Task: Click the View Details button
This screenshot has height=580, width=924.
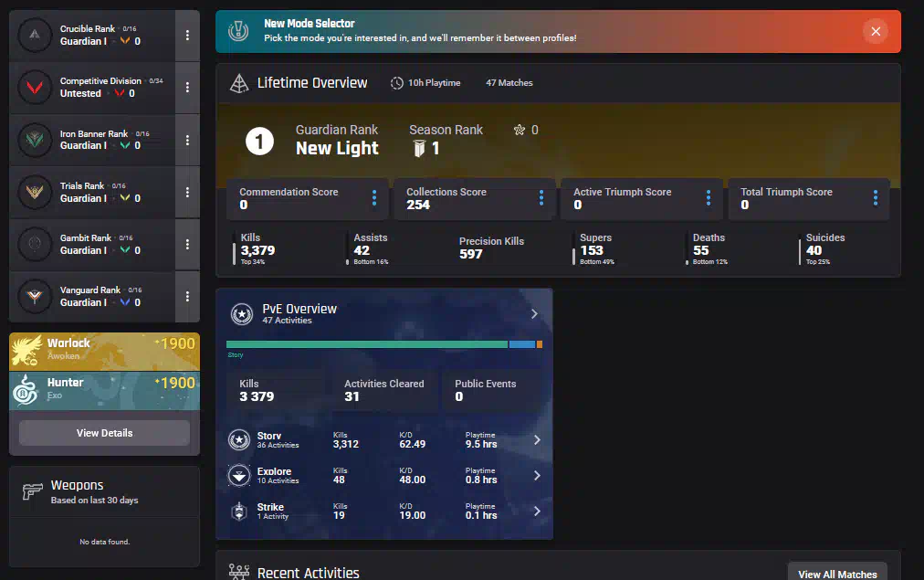Action: tap(104, 433)
